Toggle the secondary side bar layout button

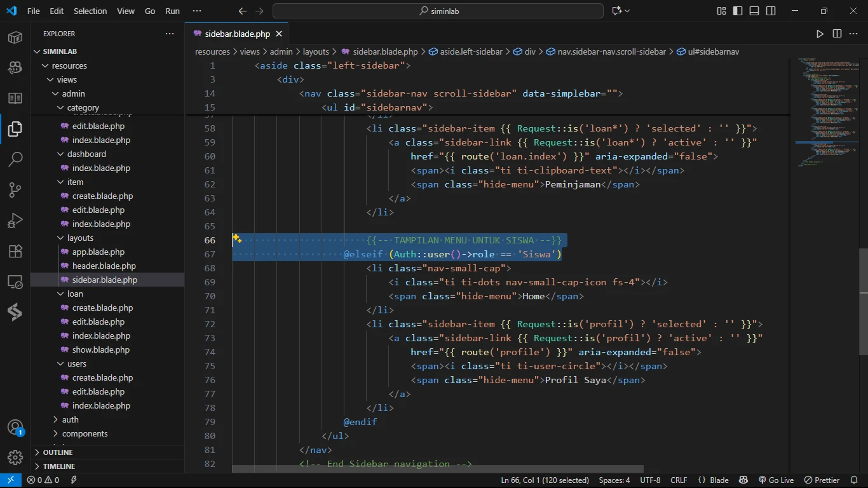(770, 11)
